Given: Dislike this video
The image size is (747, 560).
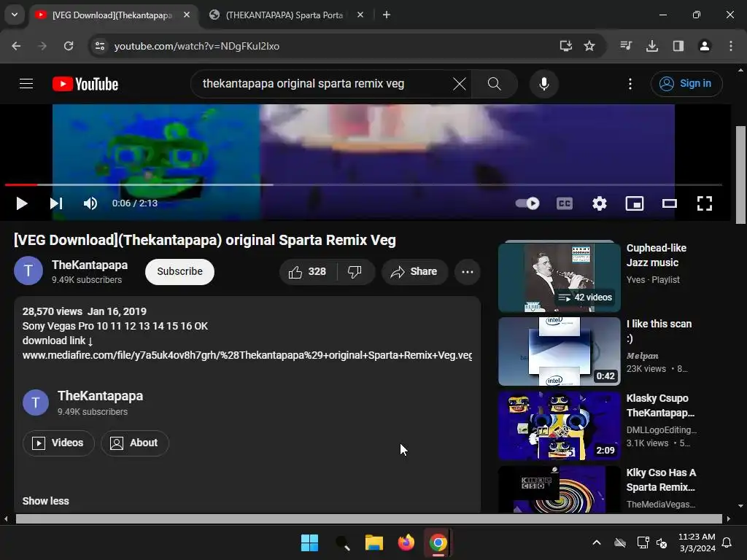Looking at the screenshot, I should (x=355, y=271).
